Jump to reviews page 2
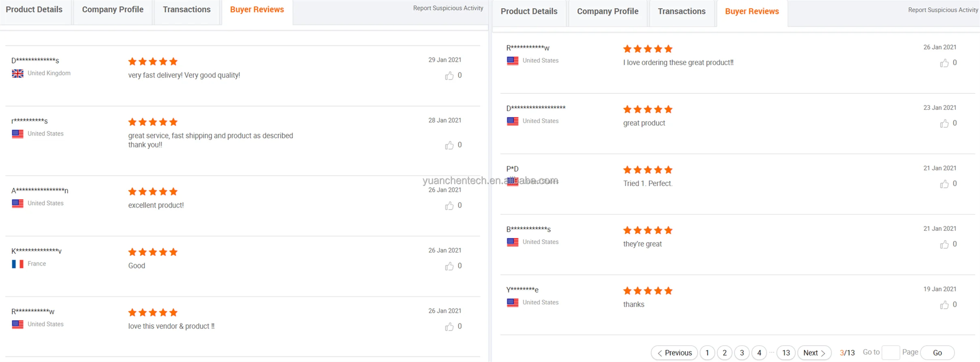980x362 pixels. (x=725, y=353)
